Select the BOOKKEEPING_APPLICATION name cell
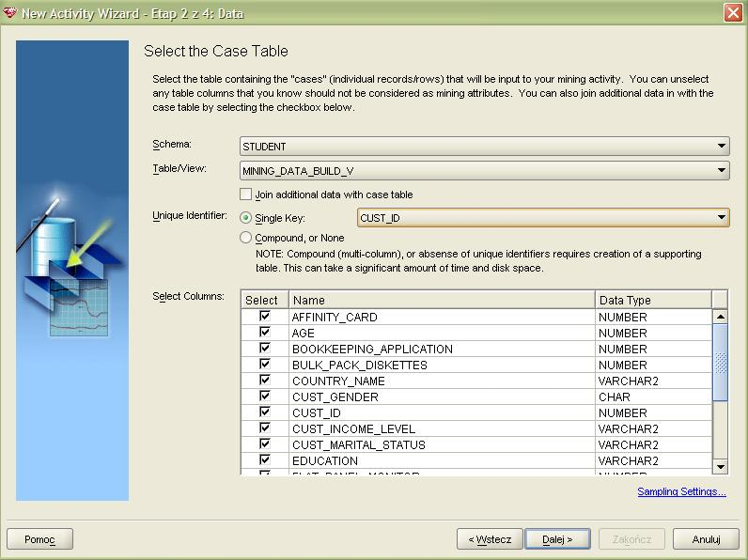 tap(442, 349)
